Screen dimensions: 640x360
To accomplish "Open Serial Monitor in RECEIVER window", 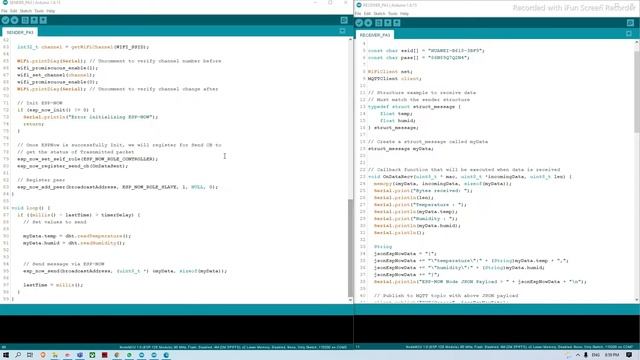I will (630, 23).
